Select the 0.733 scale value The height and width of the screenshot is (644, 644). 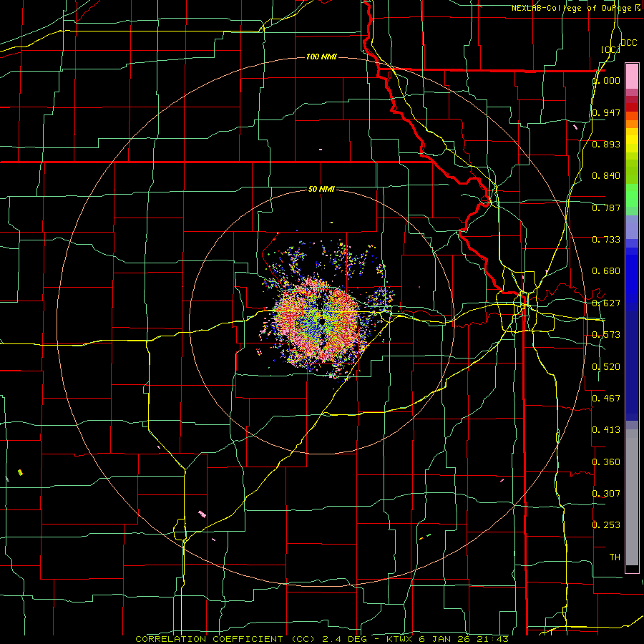coord(606,240)
